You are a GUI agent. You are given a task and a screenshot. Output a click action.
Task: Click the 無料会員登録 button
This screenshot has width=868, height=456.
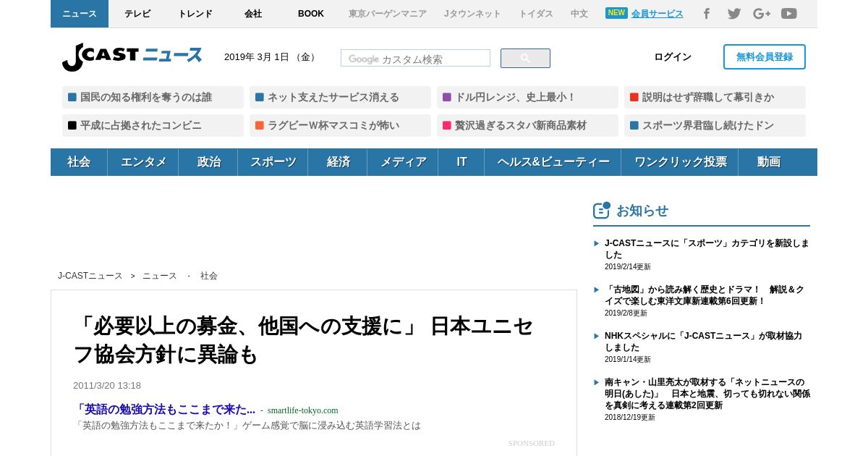765,57
